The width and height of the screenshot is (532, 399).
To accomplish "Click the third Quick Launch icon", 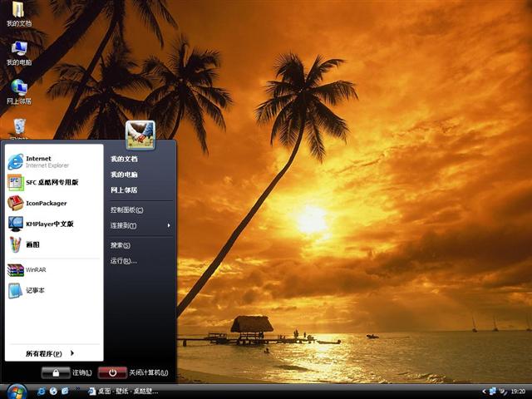I will point(65,392).
